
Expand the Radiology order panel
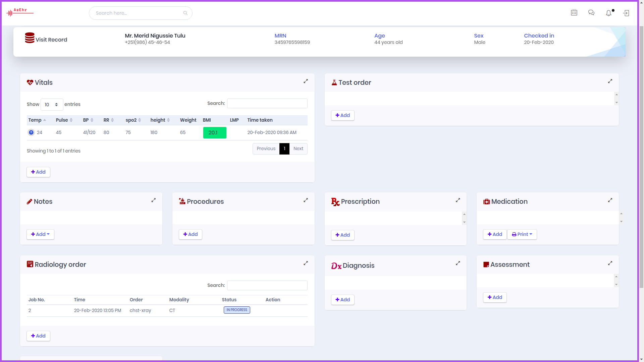pyautogui.click(x=306, y=263)
